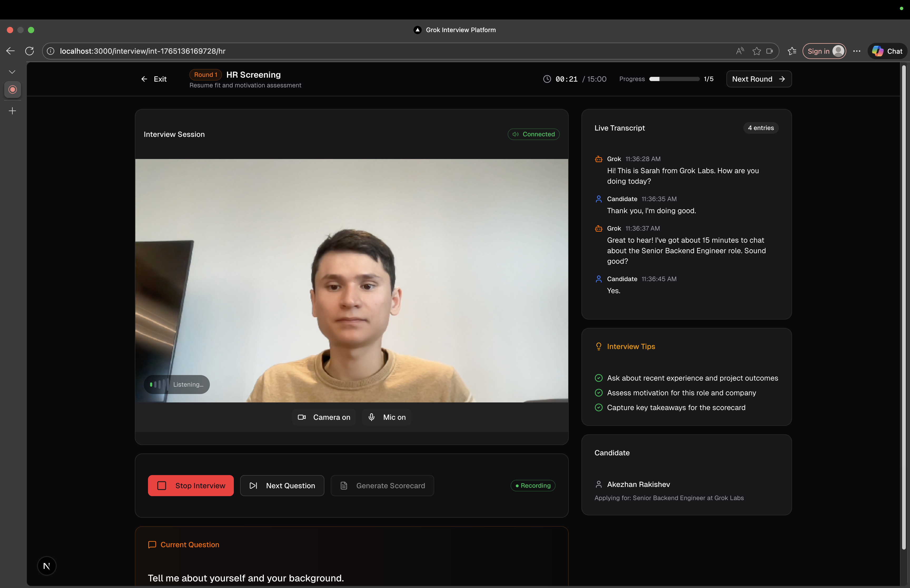The height and width of the screenshot is (588, 910).
Task: Mute with the Mic on button
Action: coord(387,417)
